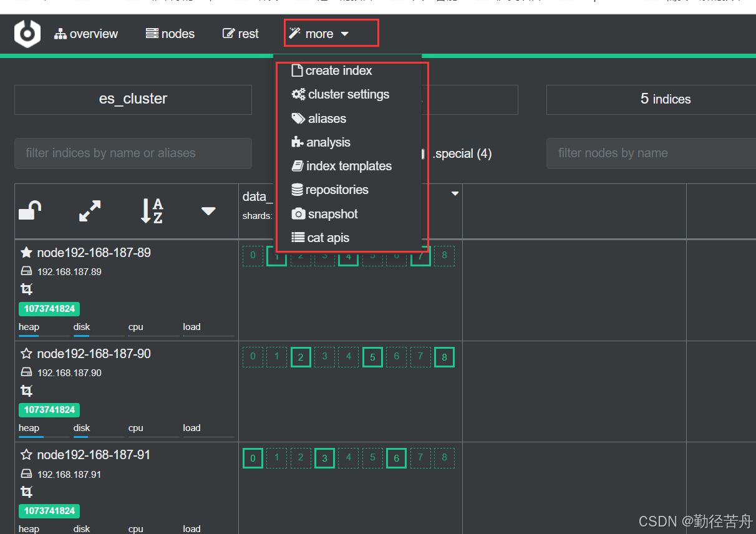Image resolution: width=756 pixels, height=534 pixels.
Task: Click the 5 indices counter box
Action: 651,99
